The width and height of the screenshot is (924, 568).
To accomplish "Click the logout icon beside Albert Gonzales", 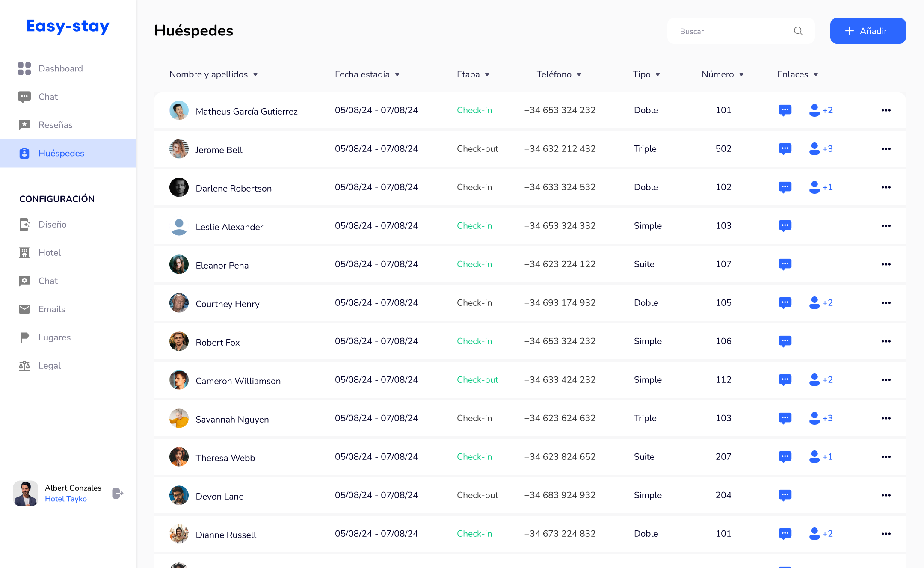I will point(118,493).
